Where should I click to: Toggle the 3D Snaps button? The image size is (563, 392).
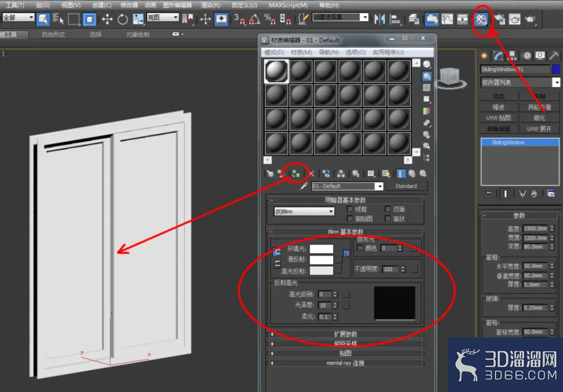239,19
